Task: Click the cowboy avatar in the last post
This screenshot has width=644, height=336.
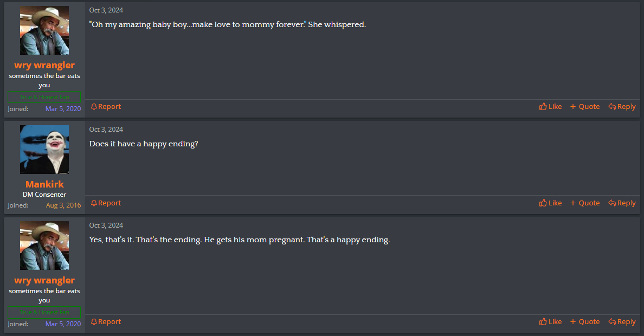Action: tap(44, 245)
